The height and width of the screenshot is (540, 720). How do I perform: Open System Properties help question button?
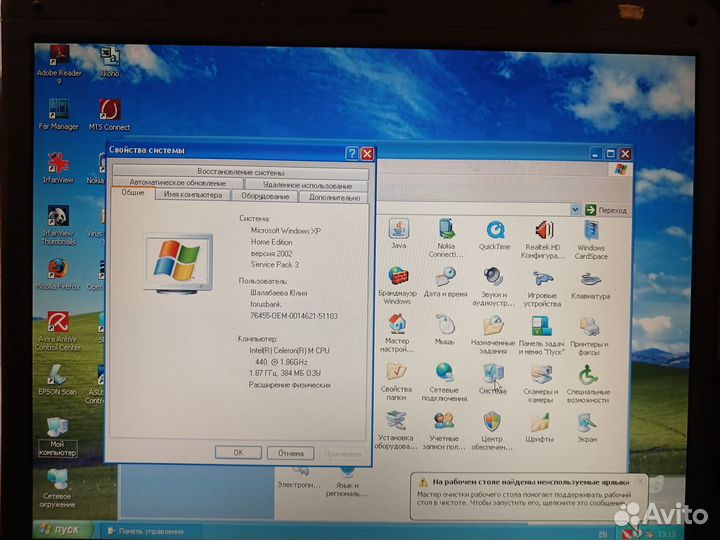(352, 153)
